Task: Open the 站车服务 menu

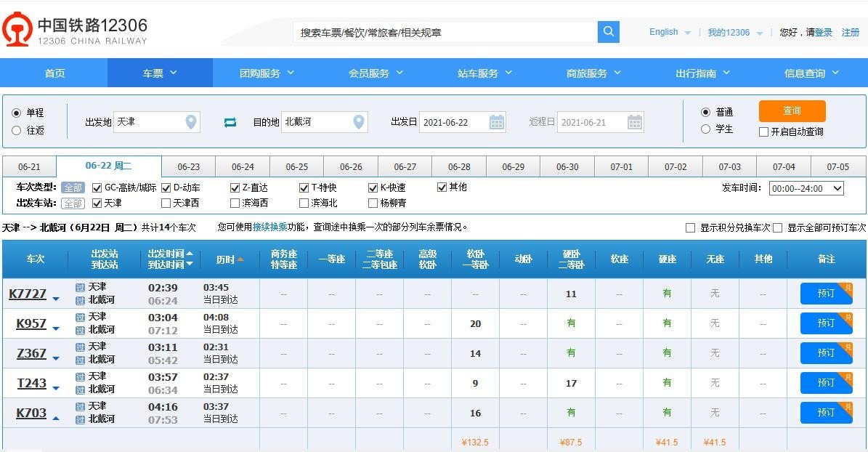Action: [485, 73]
